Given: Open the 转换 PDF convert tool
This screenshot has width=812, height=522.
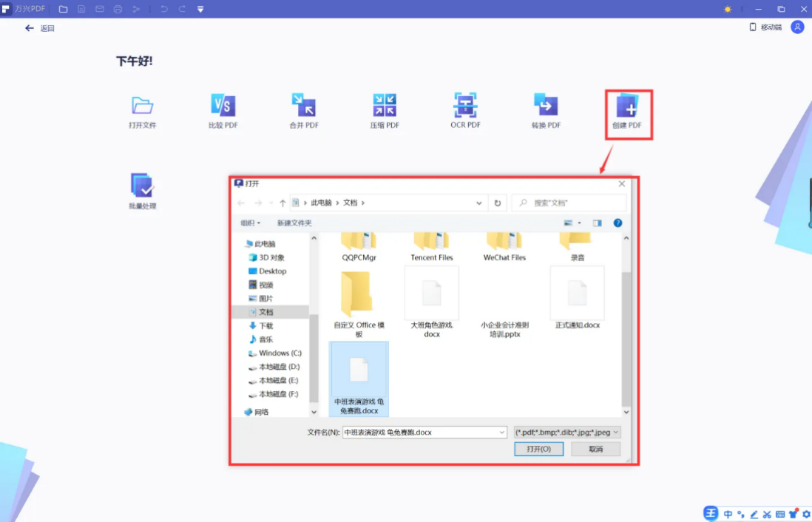Looking at the screenshot, I should point(546,106).
